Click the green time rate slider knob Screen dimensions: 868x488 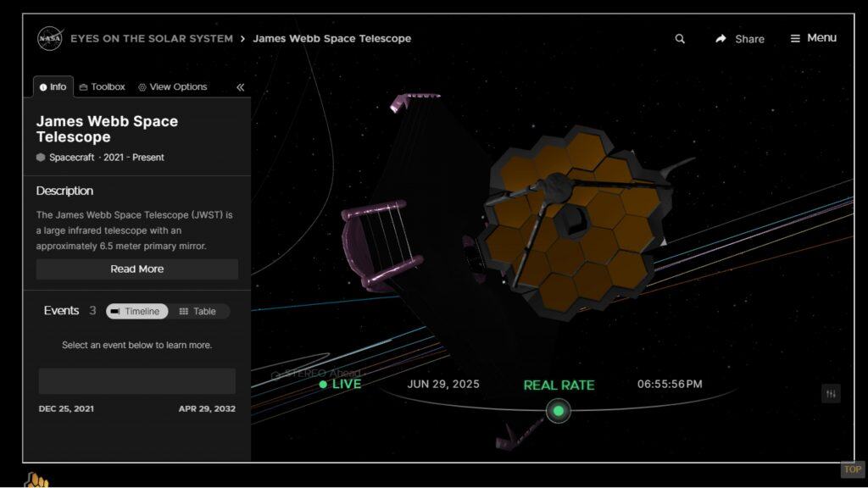coord(558,411)
